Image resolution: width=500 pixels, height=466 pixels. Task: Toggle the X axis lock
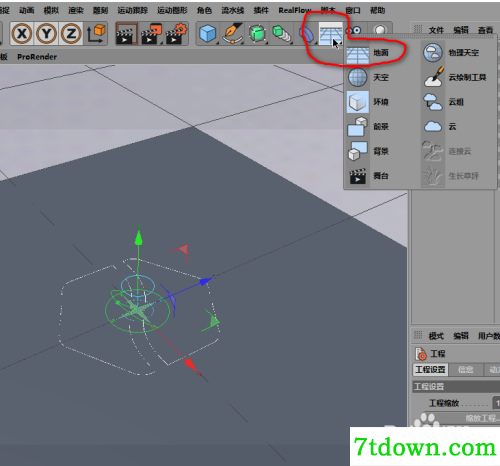click(x=22, y=33)
